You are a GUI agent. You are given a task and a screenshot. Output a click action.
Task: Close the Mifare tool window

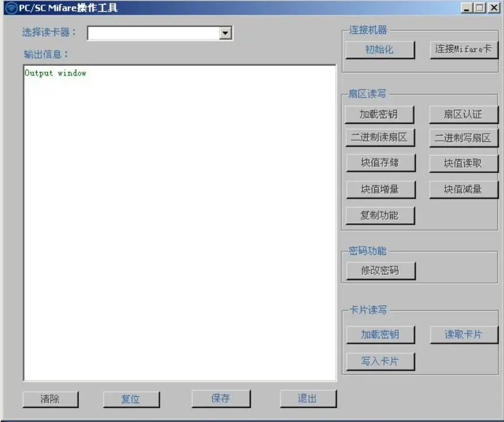click(x=493, y=8)
